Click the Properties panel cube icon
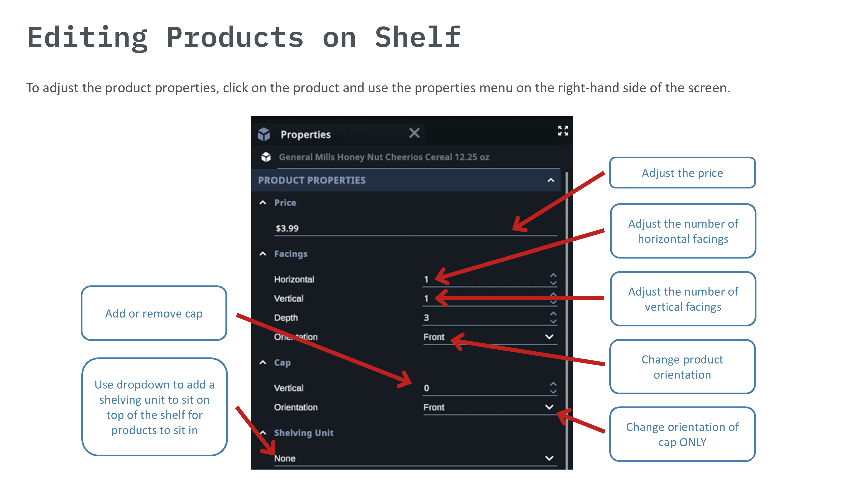 click(x=264, y=134)
